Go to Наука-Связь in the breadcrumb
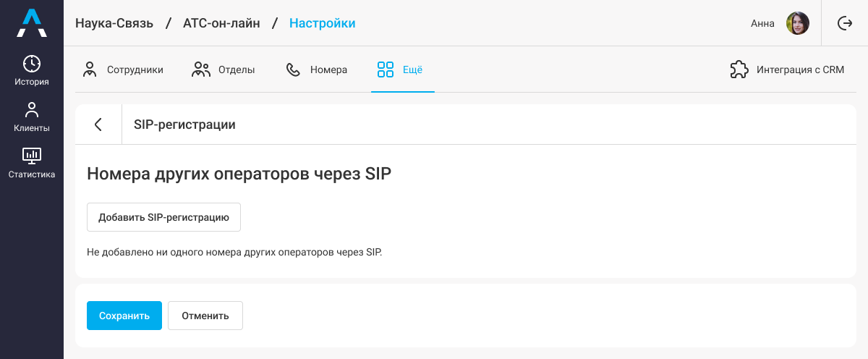868x359 pixels. 114,23
